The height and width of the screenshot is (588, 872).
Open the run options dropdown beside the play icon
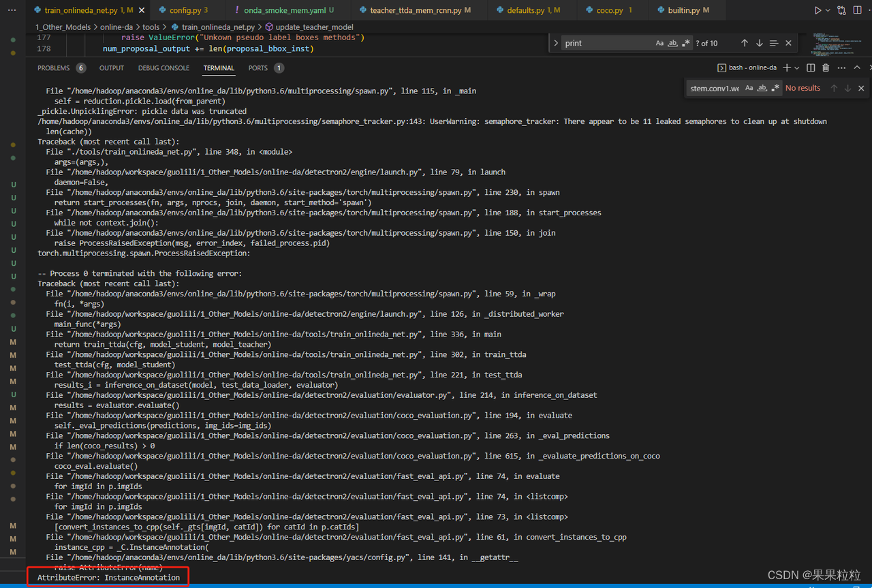point(828,10)
